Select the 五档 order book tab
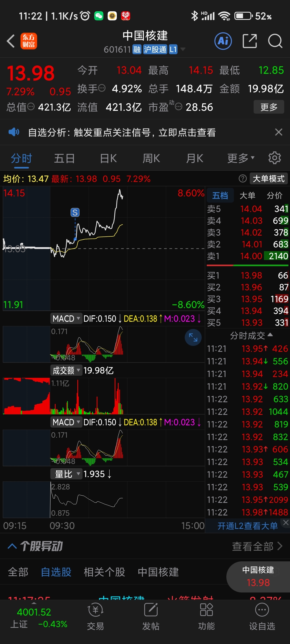This screenshot has height=644, width=290. click(220, 195)
